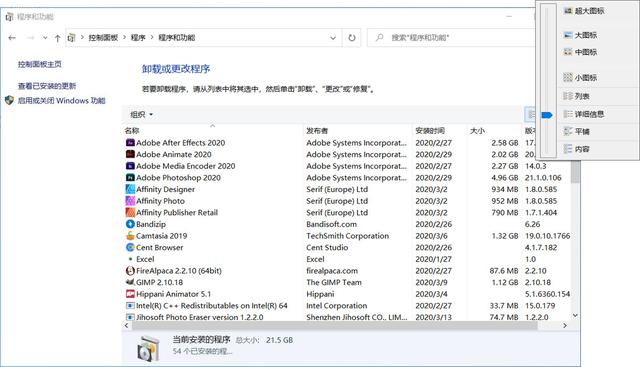Click the FireAlpaca program icon
This screenshot has width=640, height=367.
pyautogui.click(x=130, y=271)
